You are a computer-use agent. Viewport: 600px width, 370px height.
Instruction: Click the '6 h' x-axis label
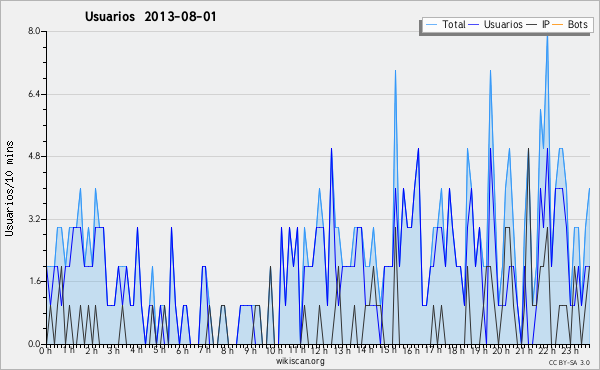[x=182, y=350]
